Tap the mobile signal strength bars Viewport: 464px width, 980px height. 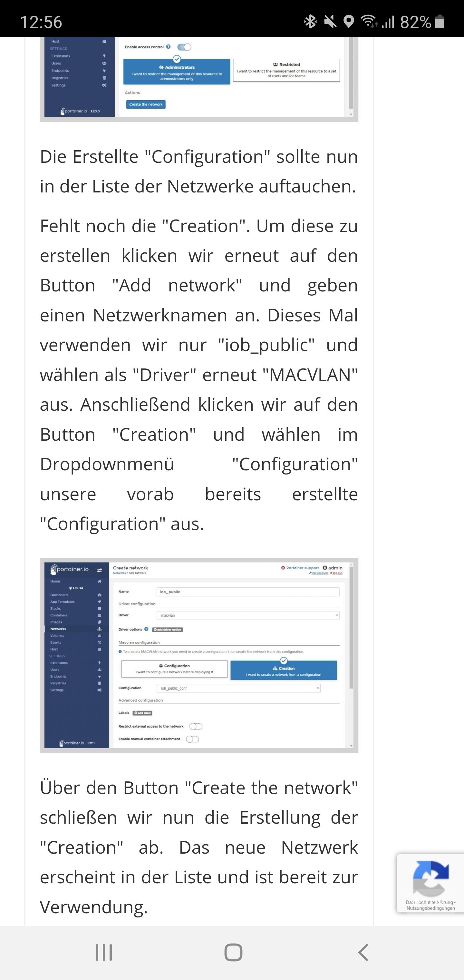coord(388,22)
